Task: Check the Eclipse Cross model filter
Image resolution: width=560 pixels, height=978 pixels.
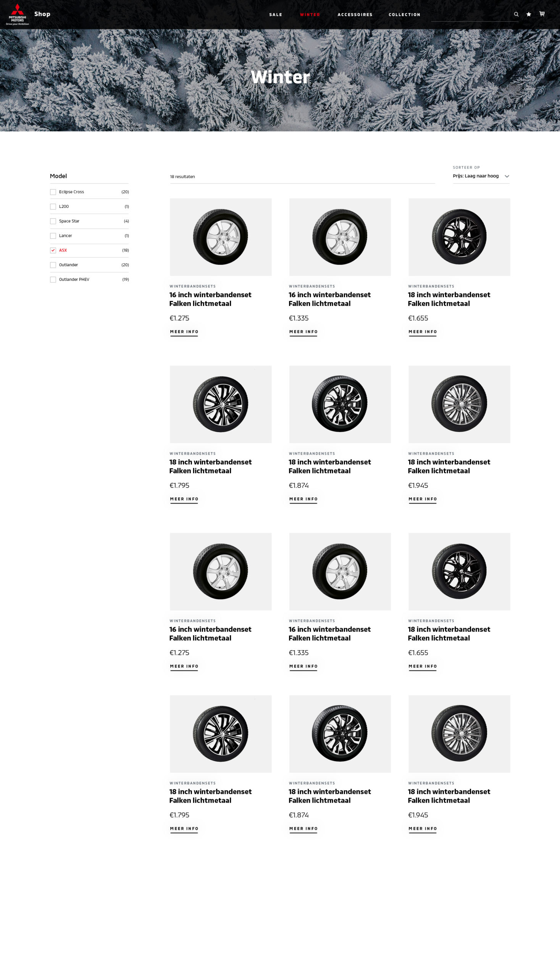Action: [53, 192]
